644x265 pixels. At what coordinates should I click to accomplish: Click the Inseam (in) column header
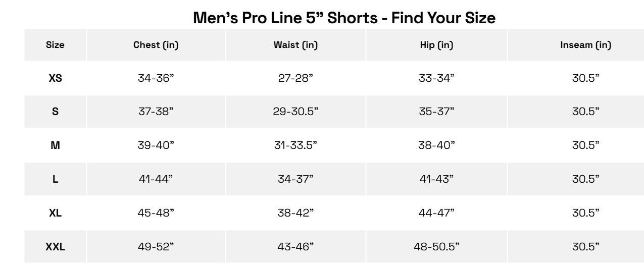585,45
